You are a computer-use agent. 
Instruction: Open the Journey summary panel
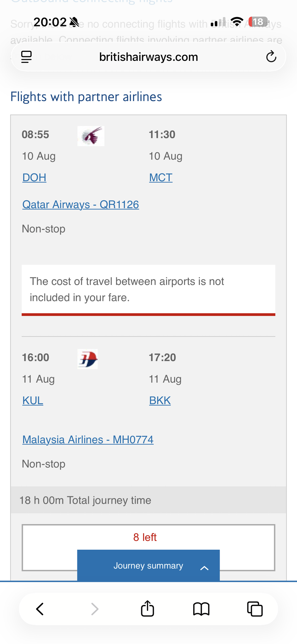[148, 565]
